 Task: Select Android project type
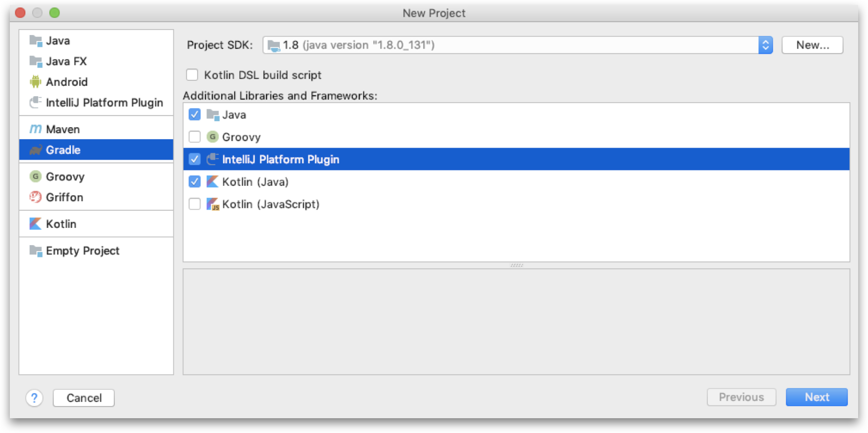pyautogui.click(x=96, y=82)
